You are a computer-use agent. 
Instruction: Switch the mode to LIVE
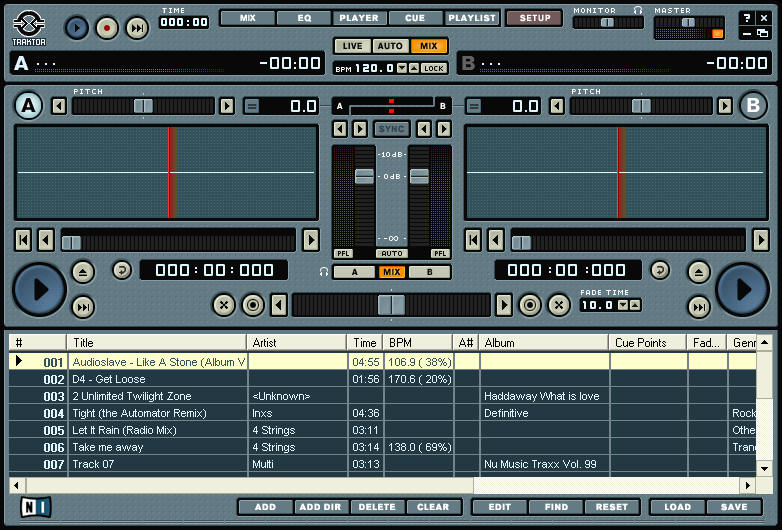tap(352, 46)
